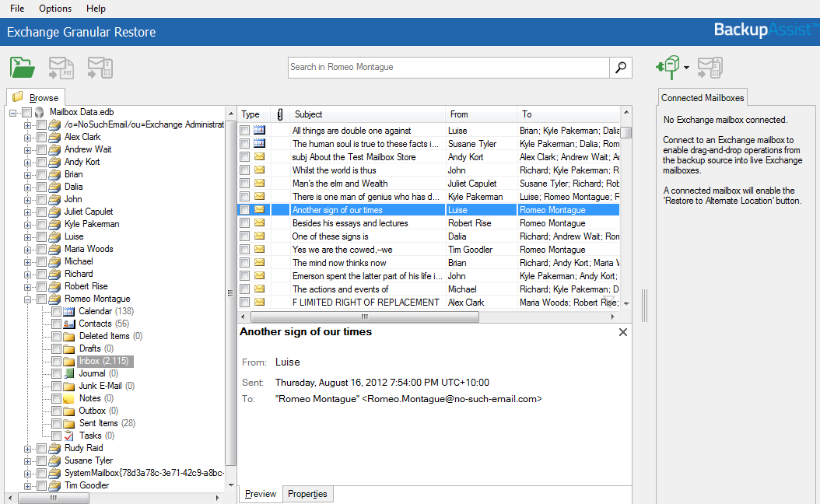Expand the Tim Goodler mailbox
The height and width of the screenshot is (504, 820).
click(27, 485)
